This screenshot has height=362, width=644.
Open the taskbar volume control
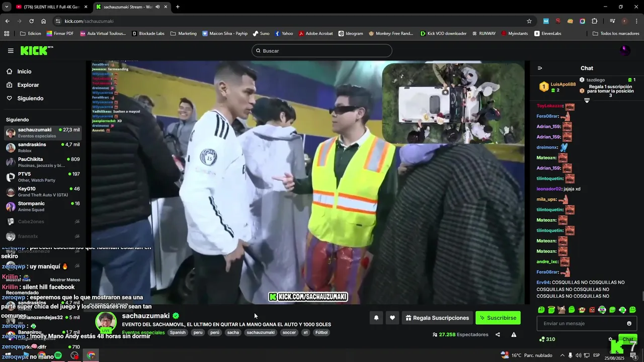point(578,355)
